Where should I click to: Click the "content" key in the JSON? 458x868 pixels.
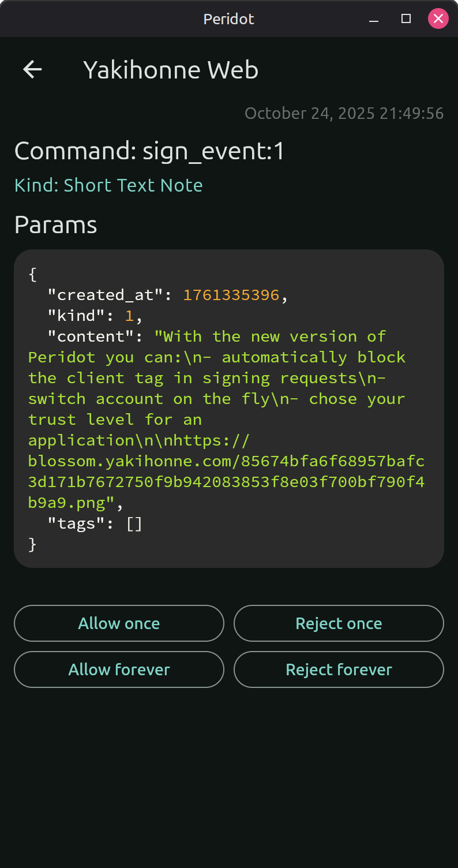91,336
